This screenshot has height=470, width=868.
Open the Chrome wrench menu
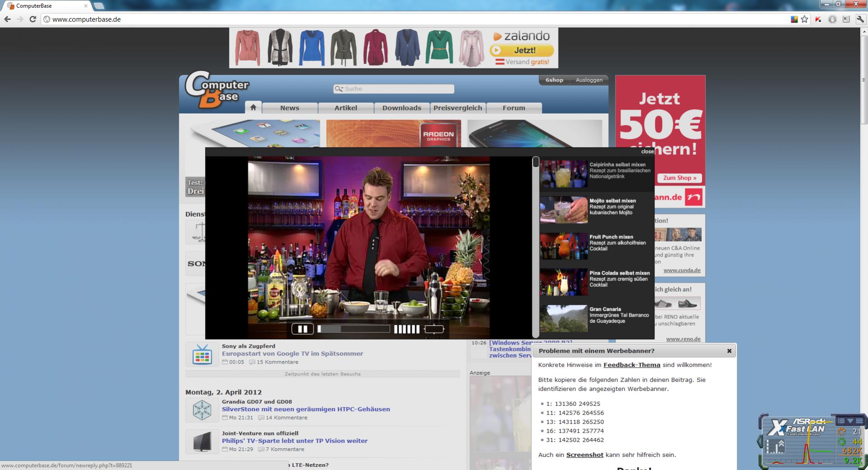tap(860, 19)
